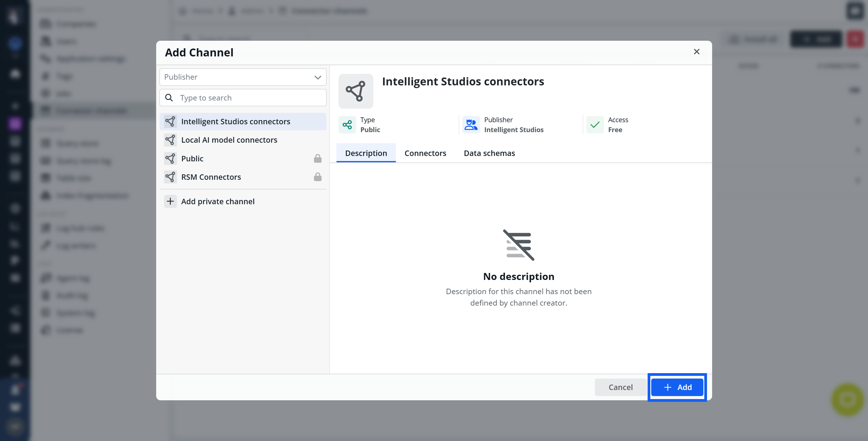
Task: Focus the Type to search field
Action: click(249, 98)
